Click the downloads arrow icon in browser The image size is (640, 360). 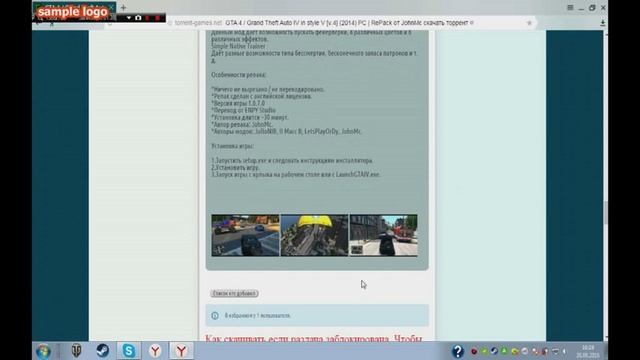pos(602,23)
